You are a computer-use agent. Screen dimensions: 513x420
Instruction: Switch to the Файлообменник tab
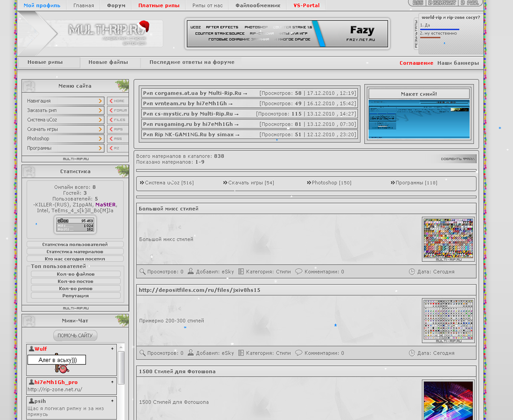(x=258, y=6)
